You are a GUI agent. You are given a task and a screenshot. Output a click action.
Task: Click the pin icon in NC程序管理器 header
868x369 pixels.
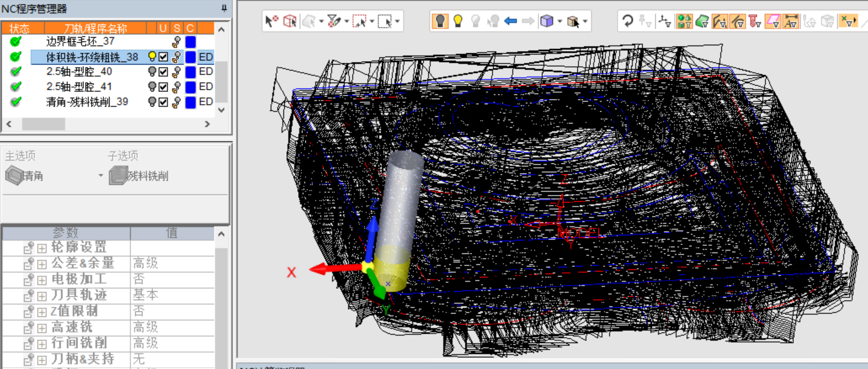[x=224, y=8]
